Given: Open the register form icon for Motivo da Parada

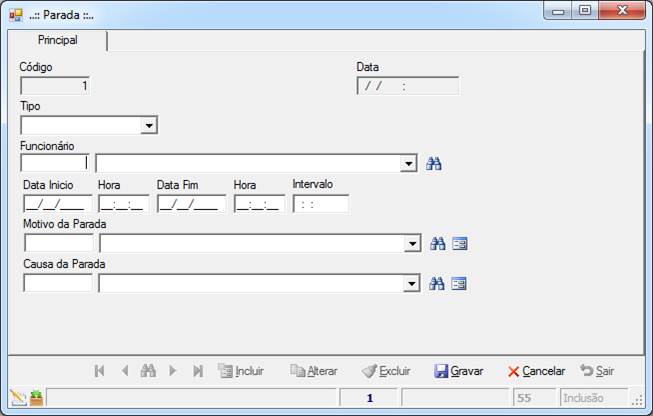Looking at the screenshot, I should [x=460, y=244].
